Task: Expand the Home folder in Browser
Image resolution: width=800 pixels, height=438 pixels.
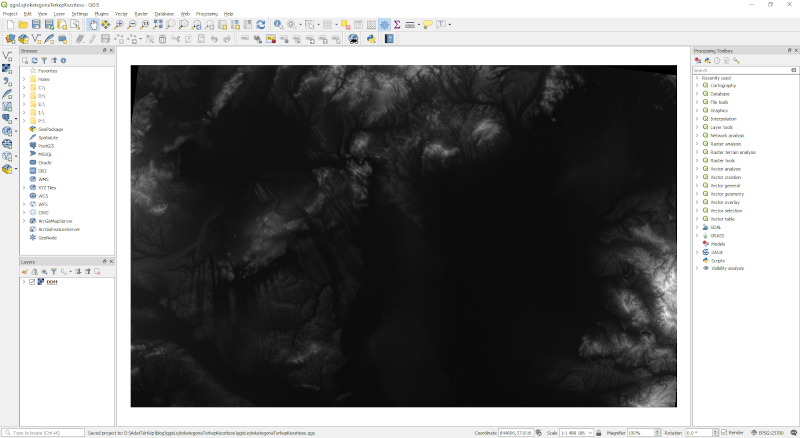Action: tap(24, 79)
